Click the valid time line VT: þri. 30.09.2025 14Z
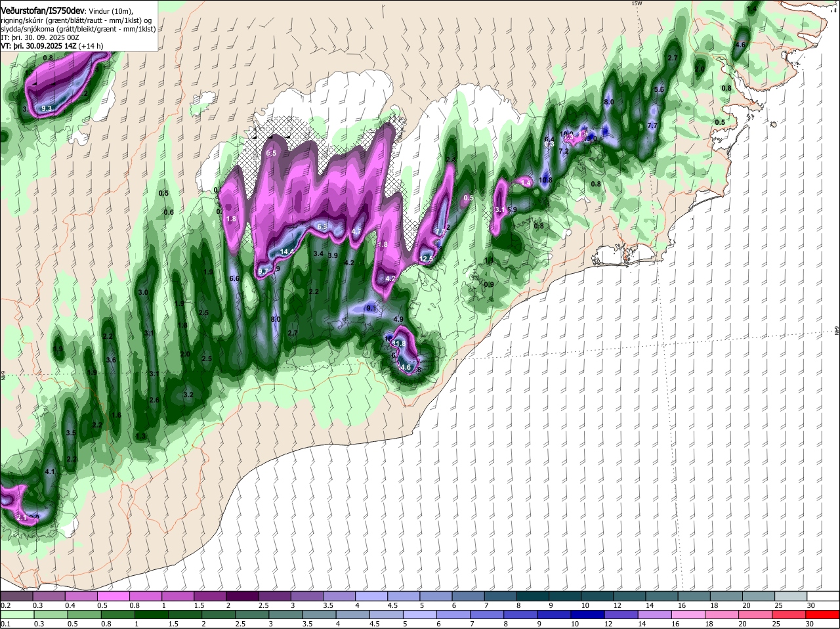Screen dimensions: 840x629 (39, 47)
